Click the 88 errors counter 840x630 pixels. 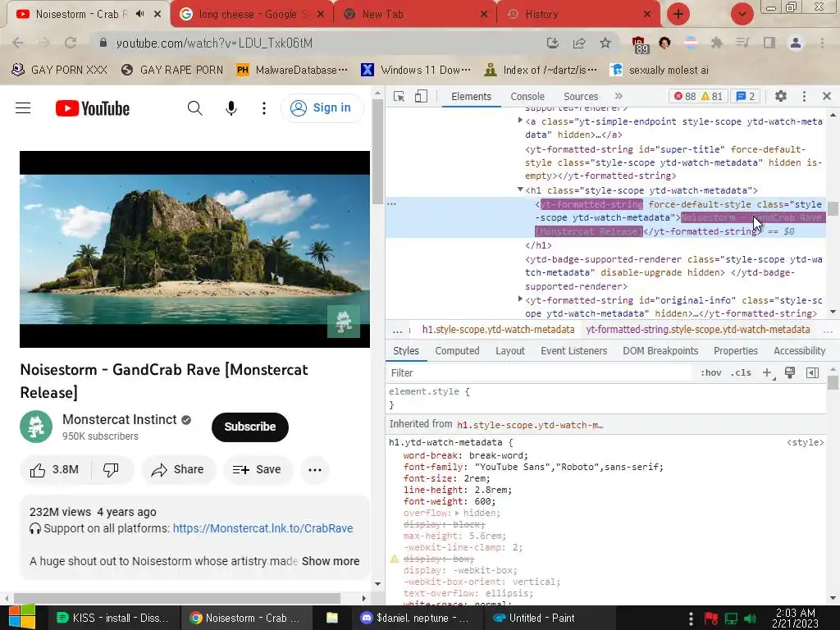pos(685,97)
